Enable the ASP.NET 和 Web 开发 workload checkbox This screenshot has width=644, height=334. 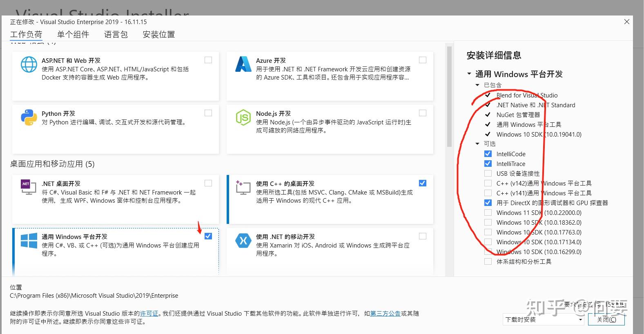208,60
